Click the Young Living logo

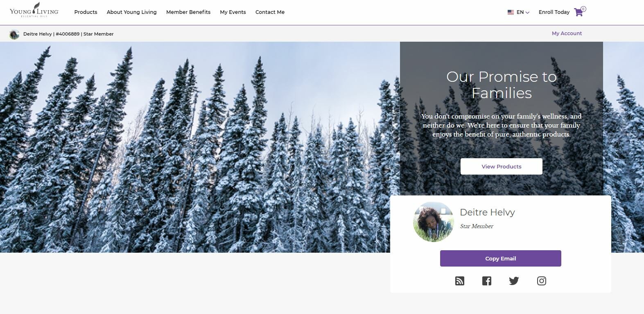[34, 10]
